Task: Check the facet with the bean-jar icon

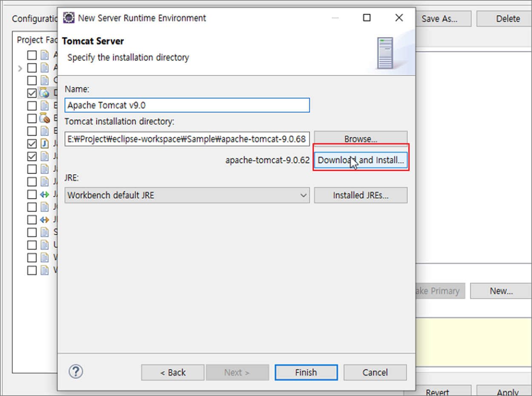Action: click(x=32, y=118)
